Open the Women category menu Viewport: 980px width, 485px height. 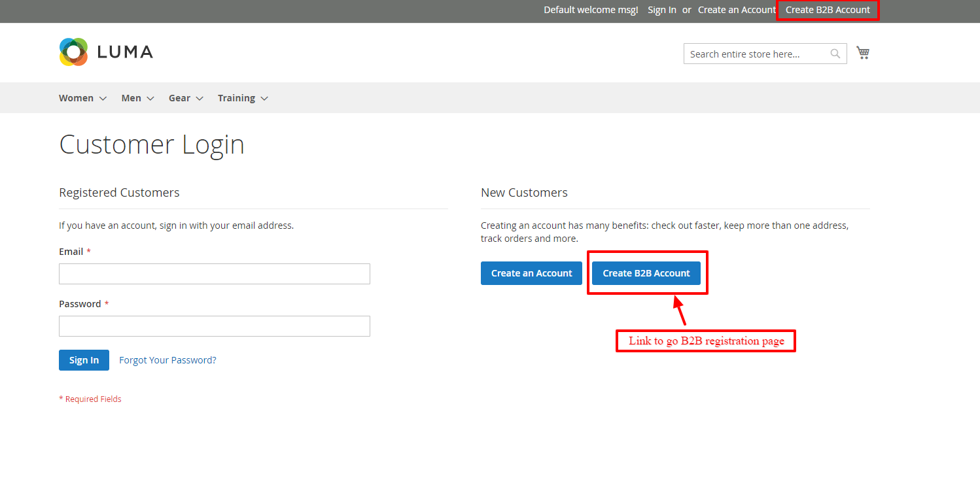click(x=76, y=98)
